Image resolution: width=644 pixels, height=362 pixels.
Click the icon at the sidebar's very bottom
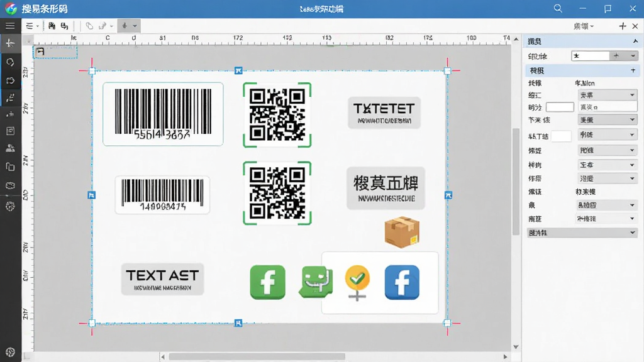pyautogui.click(x=10, y=352)
